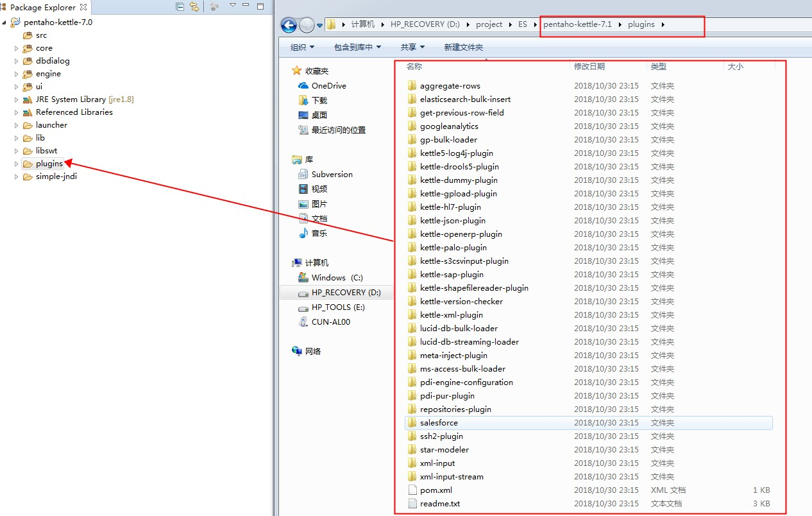Select Referenced Libraries icon

[x=28, y=112]
